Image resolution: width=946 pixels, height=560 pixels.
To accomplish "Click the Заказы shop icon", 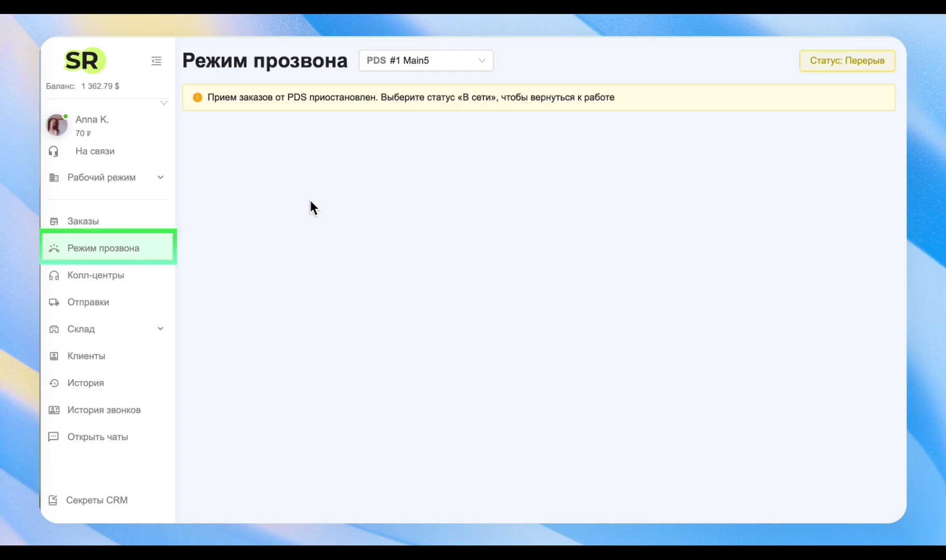I will point(54,221).
